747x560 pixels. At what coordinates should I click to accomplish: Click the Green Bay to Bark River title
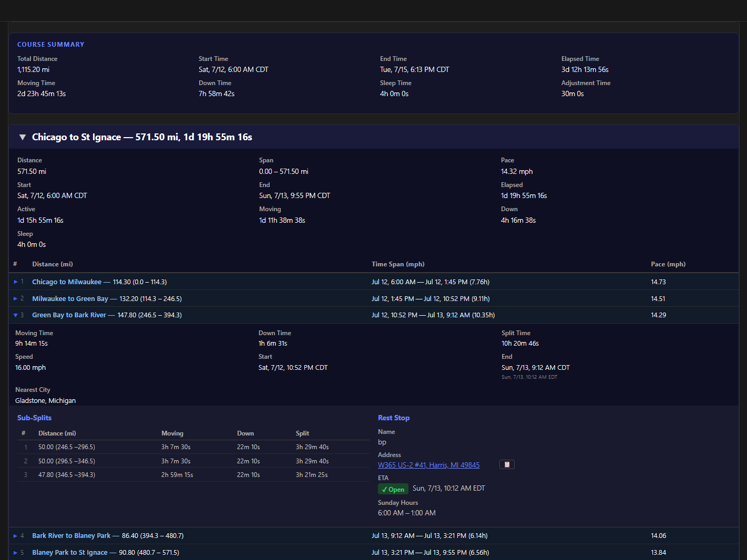69,315
